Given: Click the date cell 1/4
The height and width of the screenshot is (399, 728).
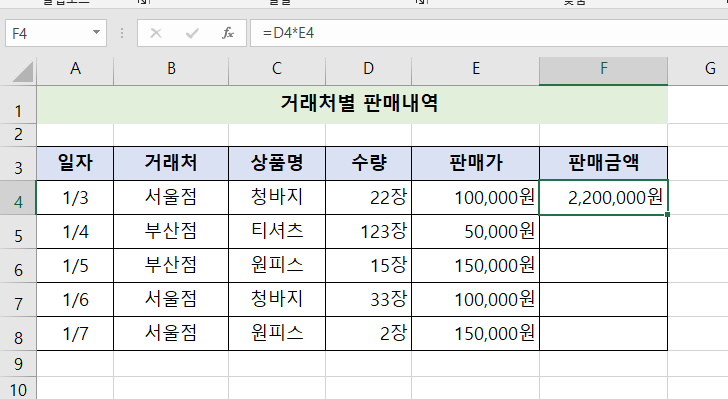Looking at the screenshot, I should [75, 231].
